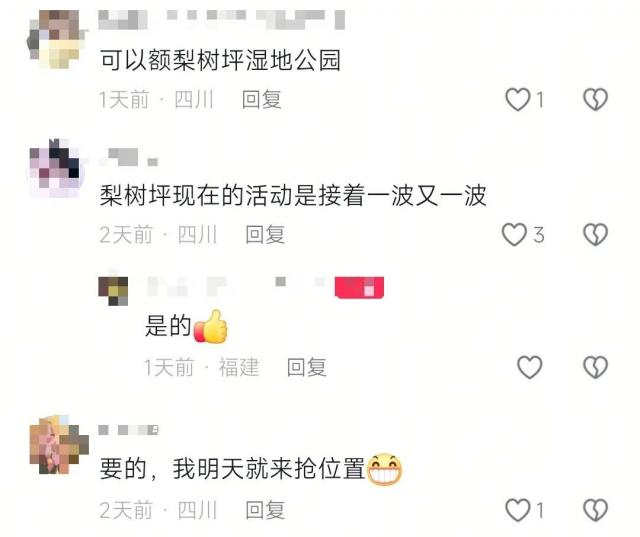Like the 我明天就来抢位置 comment
This screenshot has height=537, width=640.
[x=518, y=510]
